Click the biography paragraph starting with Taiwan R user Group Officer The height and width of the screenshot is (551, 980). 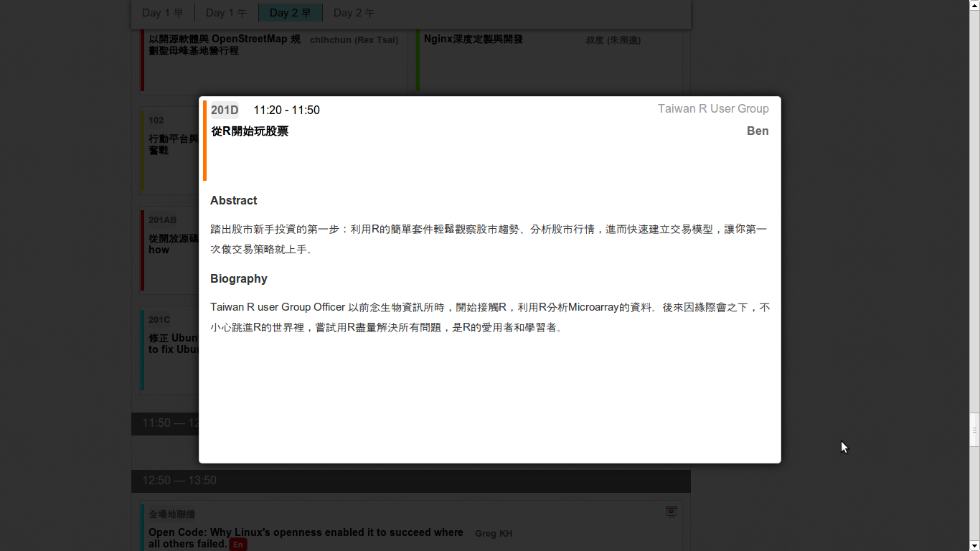tap(490, 317)
